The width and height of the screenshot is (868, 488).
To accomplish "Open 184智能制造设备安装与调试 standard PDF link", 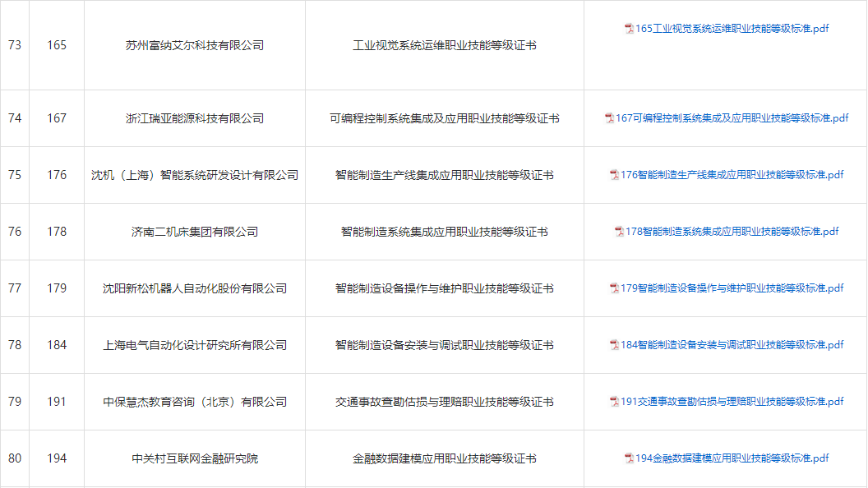I will (732, 345).
